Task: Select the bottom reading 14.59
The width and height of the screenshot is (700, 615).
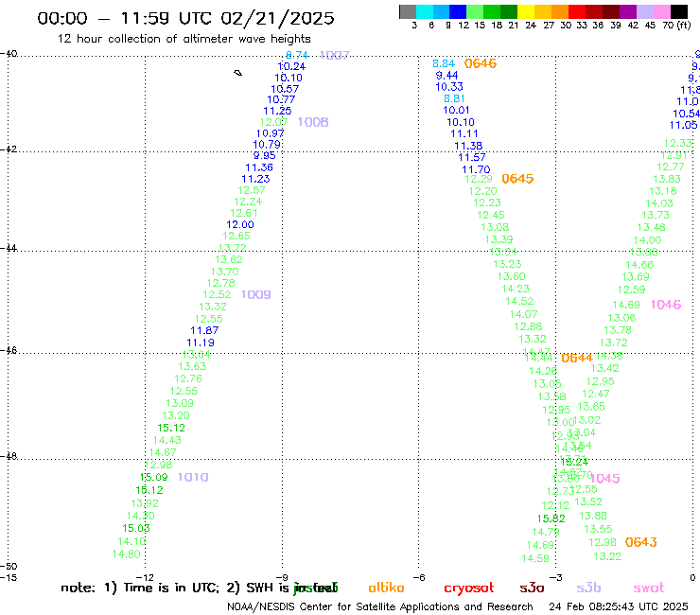Action: pos(535,558)
